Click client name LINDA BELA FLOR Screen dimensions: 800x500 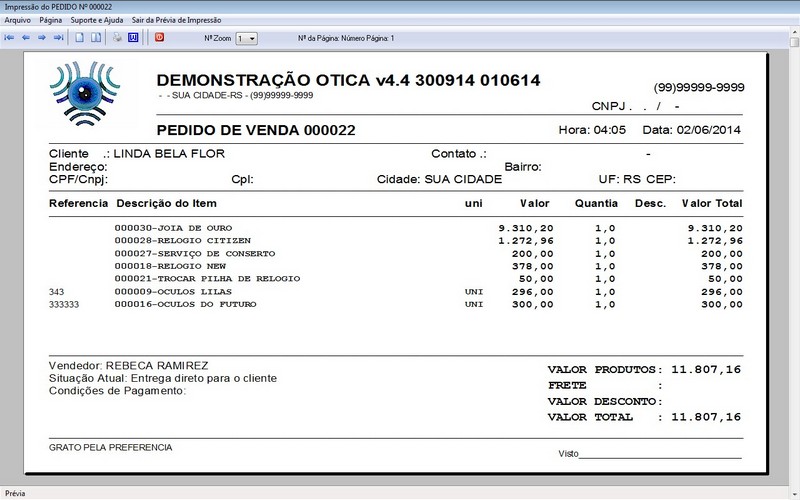click(x=169, y=154)
